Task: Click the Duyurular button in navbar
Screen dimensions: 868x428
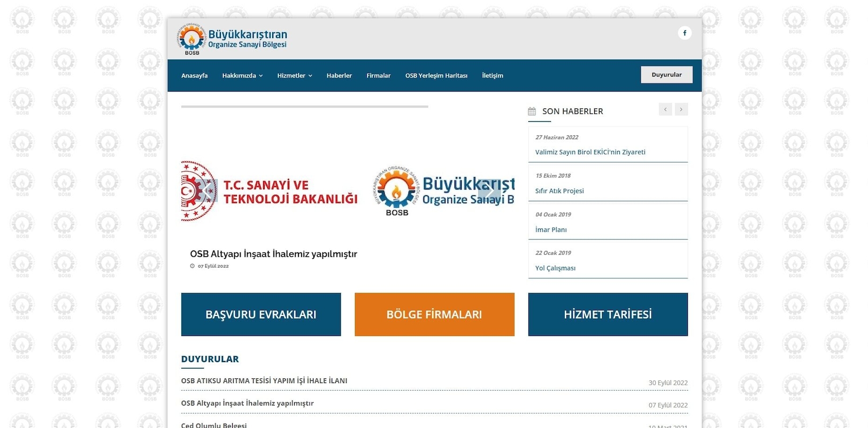Action: (667, 75)
